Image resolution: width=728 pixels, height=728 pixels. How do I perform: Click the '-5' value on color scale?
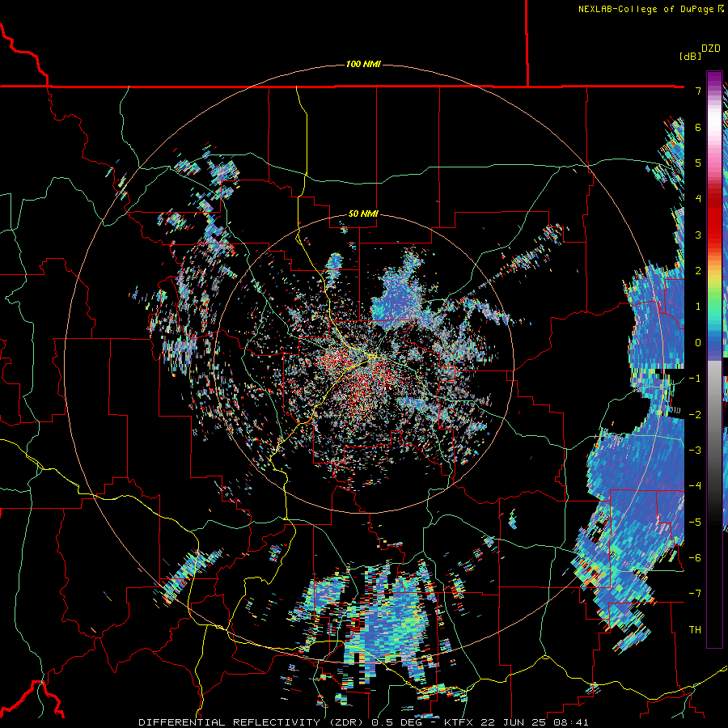tap(695, 523)
